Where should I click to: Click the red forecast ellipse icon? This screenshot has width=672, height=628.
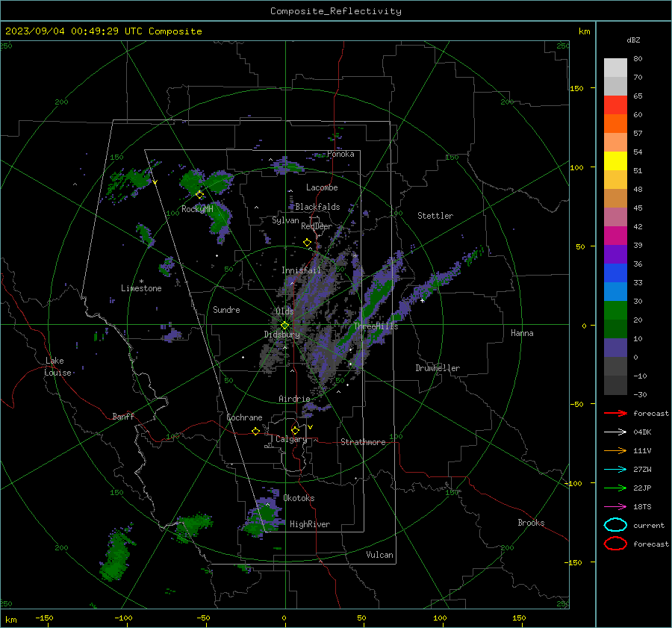(x=615, y=544)
